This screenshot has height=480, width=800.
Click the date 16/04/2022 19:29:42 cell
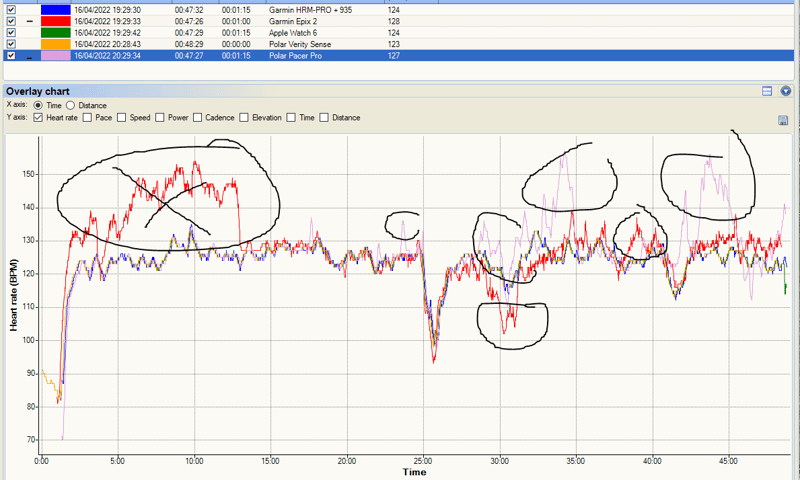pos(107,33)
